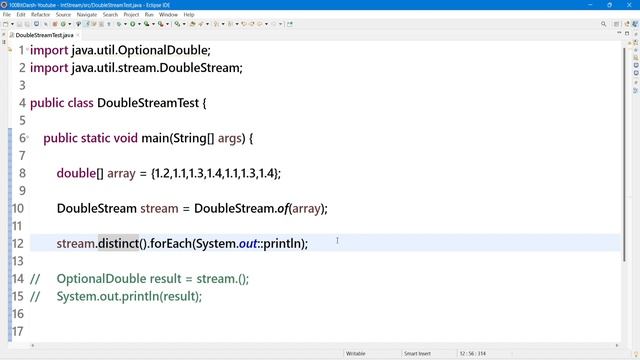Click the Pin Editor toolbar icon
This screenshot has width=640, height=360.
(290, 24)
